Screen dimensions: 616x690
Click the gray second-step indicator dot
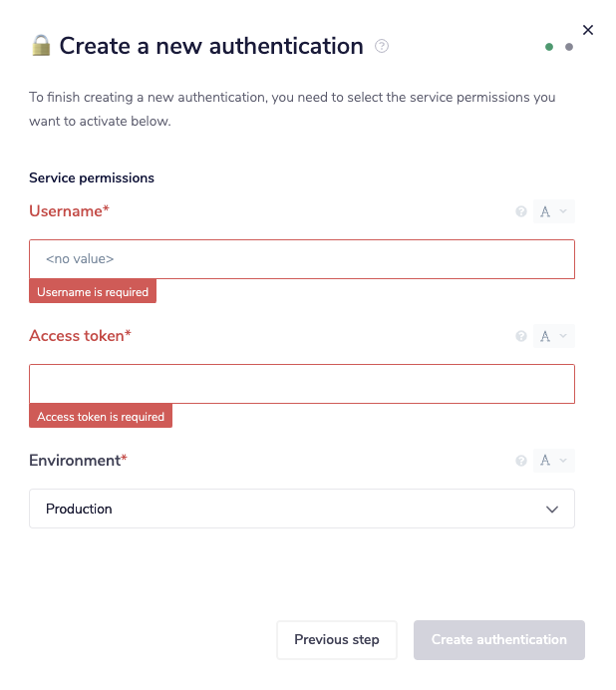[x=569, y=47]
